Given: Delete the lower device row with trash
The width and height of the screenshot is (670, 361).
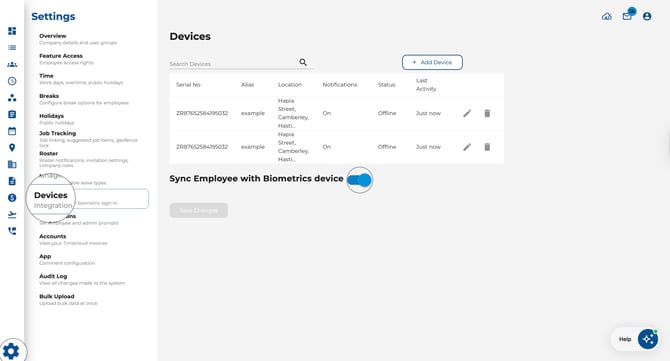Looking at the screenshot, I should pos(487,147).
